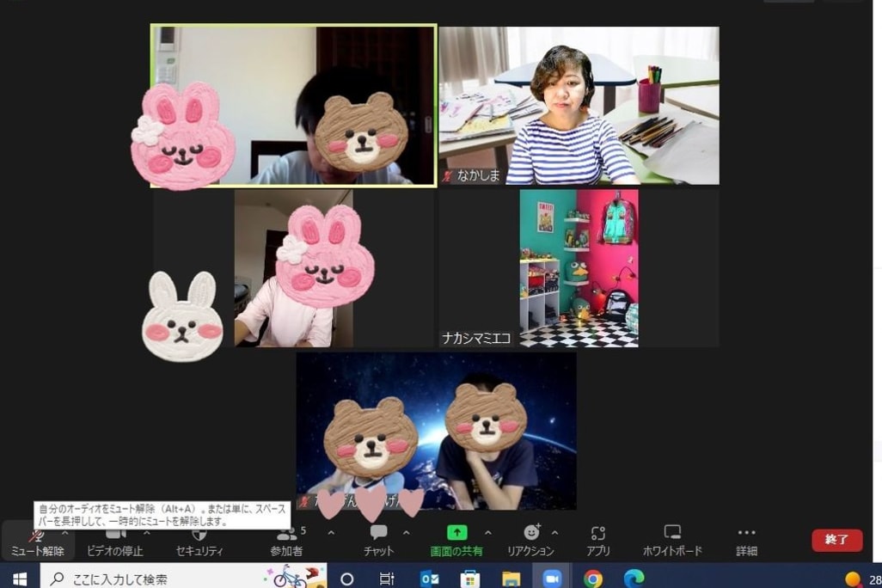The width and height of the screenshot is (882, 588).
Task: Stop the camera with ビデオの停止
Action: coord(114,542)
